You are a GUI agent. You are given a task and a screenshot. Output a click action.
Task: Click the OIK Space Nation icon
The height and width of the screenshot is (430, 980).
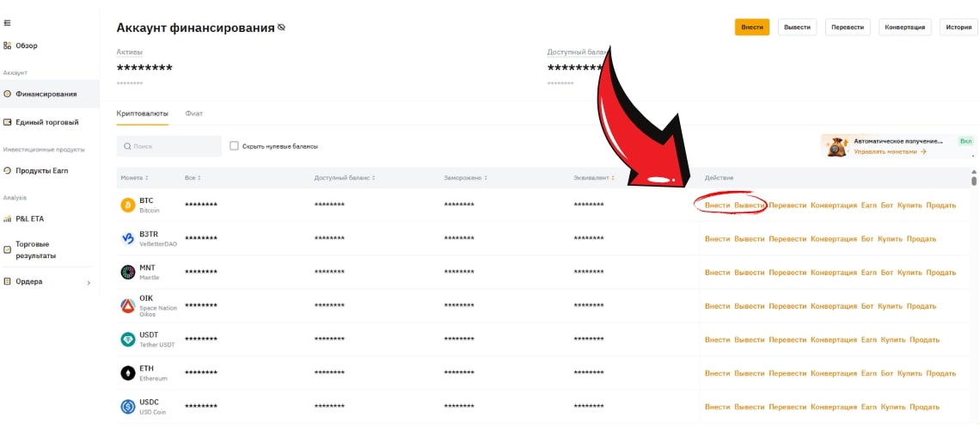[x=128, y=306]
